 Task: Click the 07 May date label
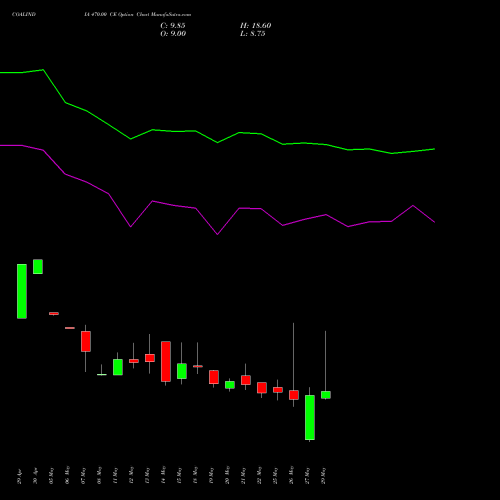[x=83, y=475]
